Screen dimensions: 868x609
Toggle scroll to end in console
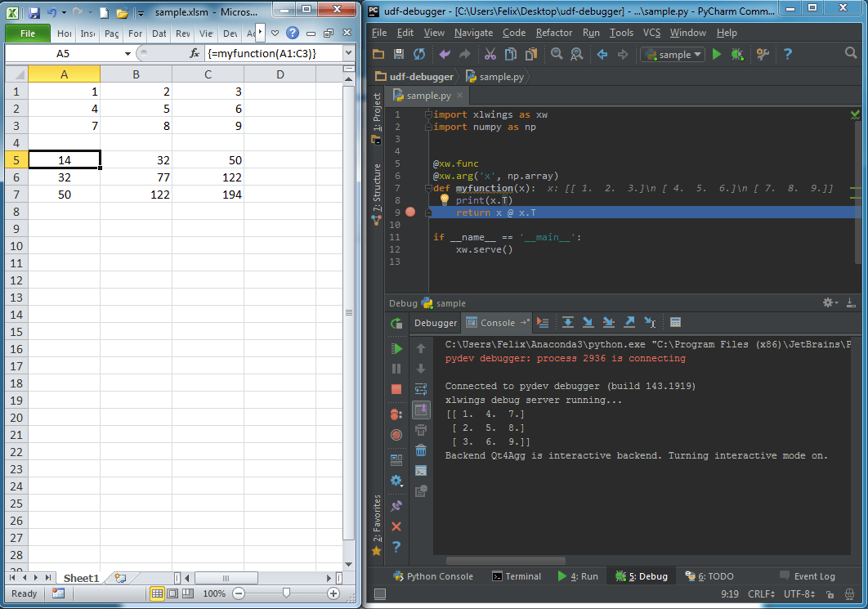coord(421,410)
